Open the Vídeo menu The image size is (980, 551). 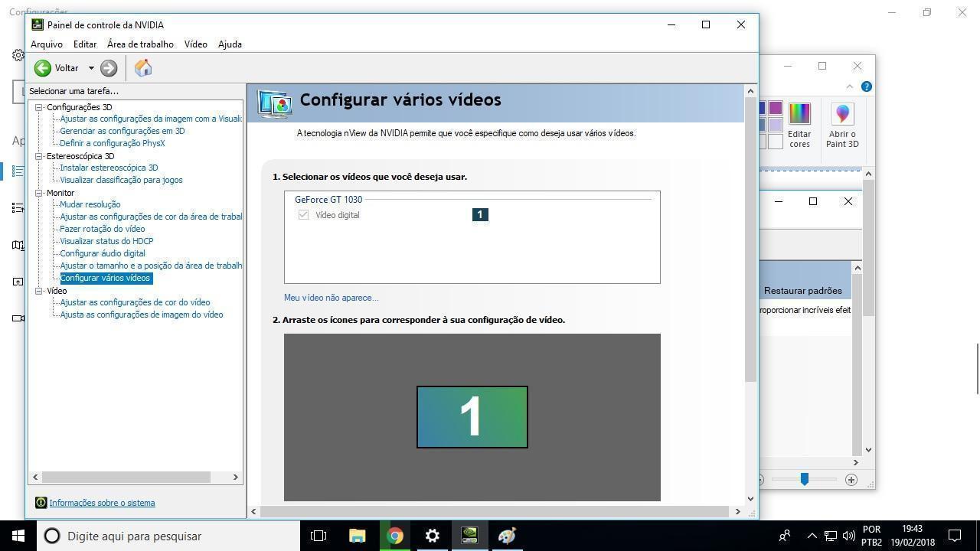196,44
